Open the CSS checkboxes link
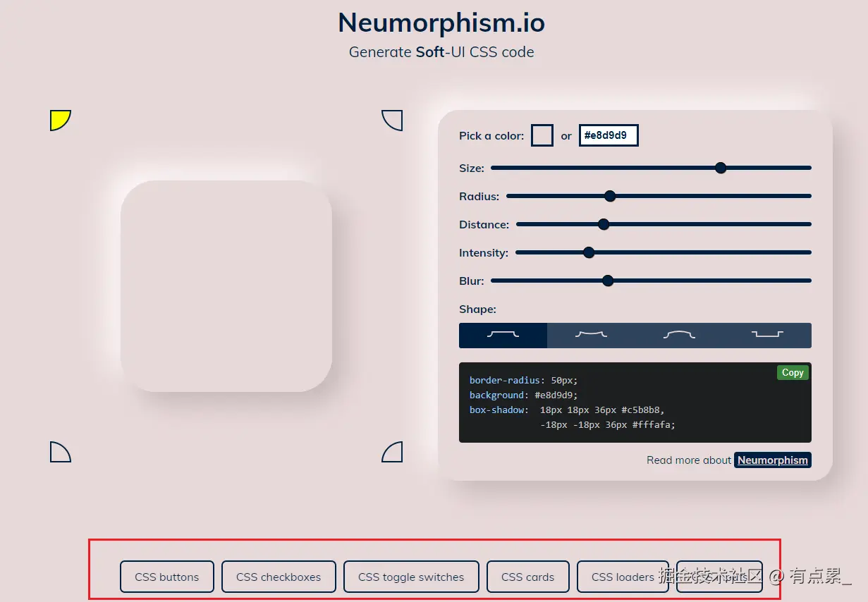Viewport: 868px width, 602px height. click(279, 577)
